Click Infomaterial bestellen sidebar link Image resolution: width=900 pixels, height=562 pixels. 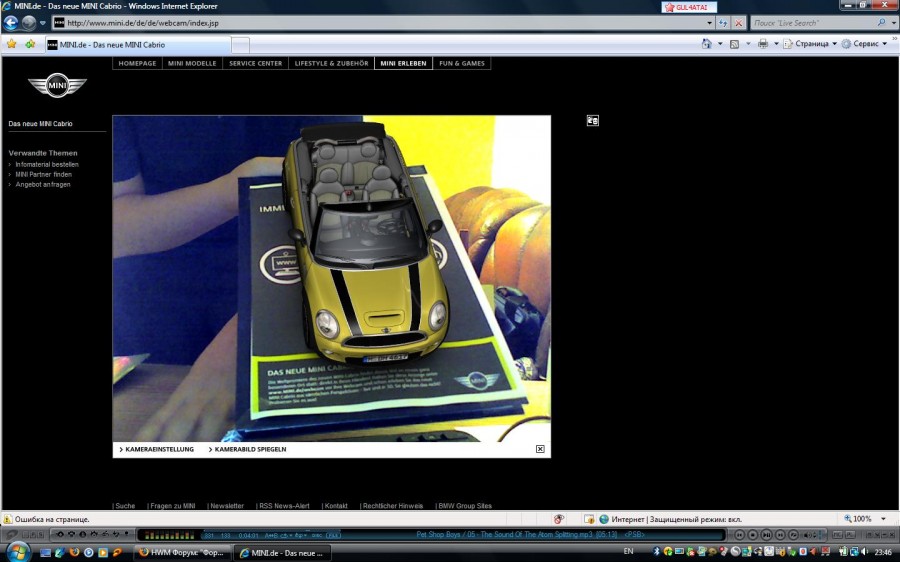(x=47, y=164)
